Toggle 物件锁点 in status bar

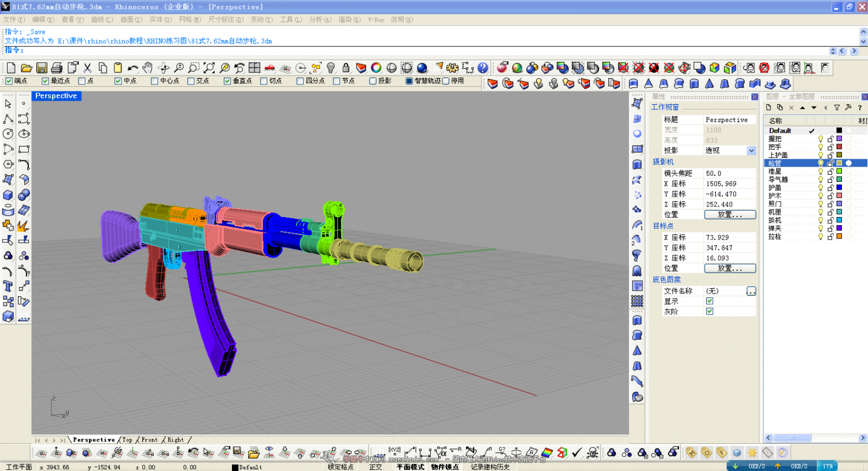pyautogui.click(x=445, y=467)
